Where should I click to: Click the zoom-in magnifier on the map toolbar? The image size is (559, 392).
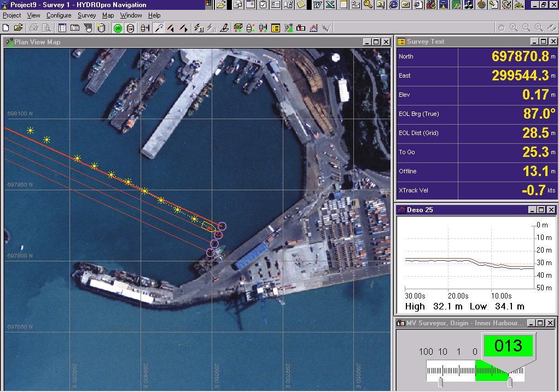(x=513, y=27)
